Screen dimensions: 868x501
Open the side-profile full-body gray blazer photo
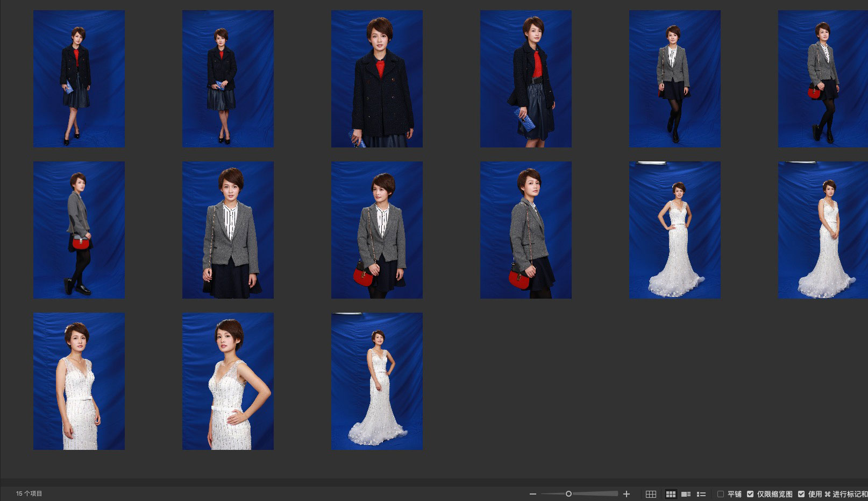click(79, 230)
